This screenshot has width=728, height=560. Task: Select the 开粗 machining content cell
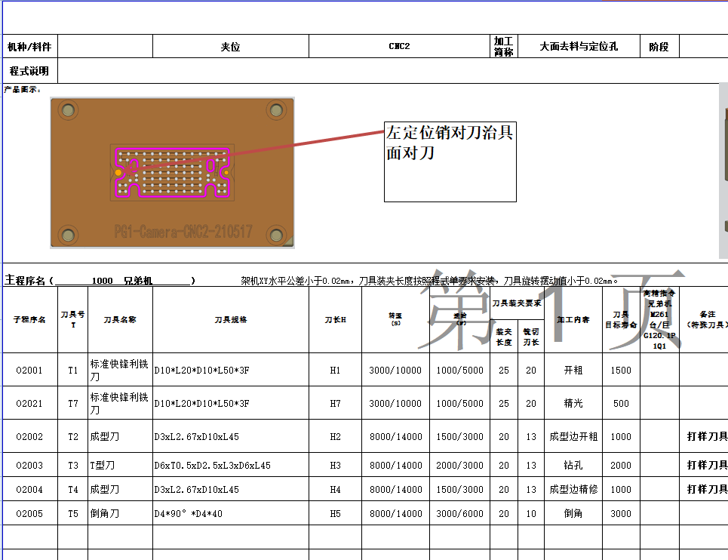point(572,371)
